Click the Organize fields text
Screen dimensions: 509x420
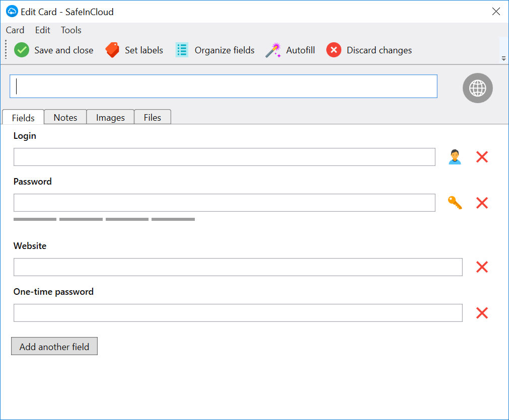coord(225,50)
